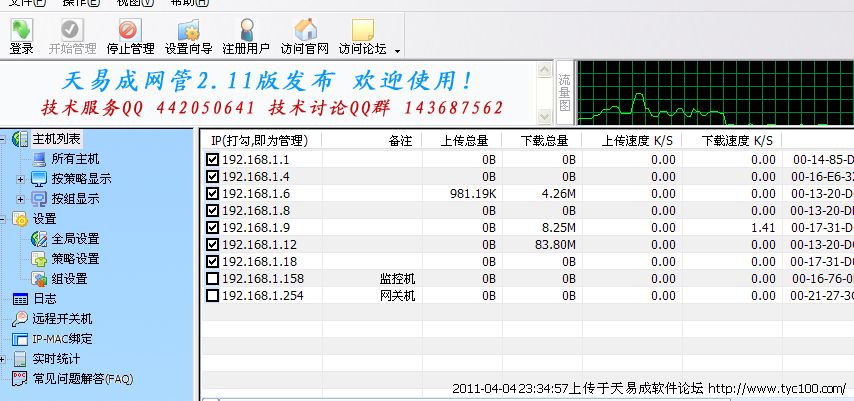854x401 pixels.
Task: Expand the 按策略显示 tree node
Action: coord(20,179)
